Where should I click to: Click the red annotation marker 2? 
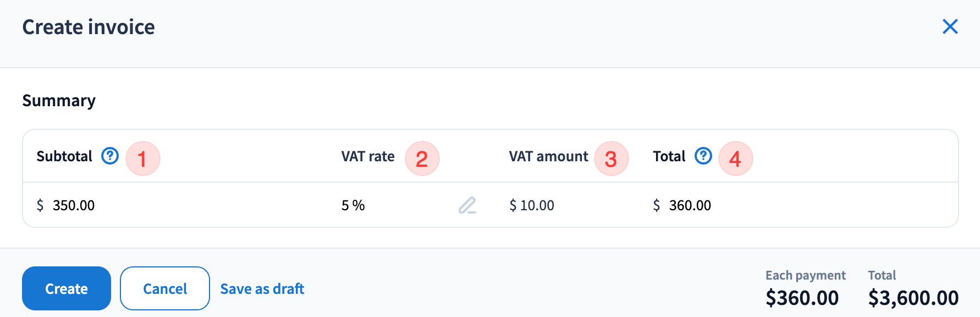tap(422, 158)
